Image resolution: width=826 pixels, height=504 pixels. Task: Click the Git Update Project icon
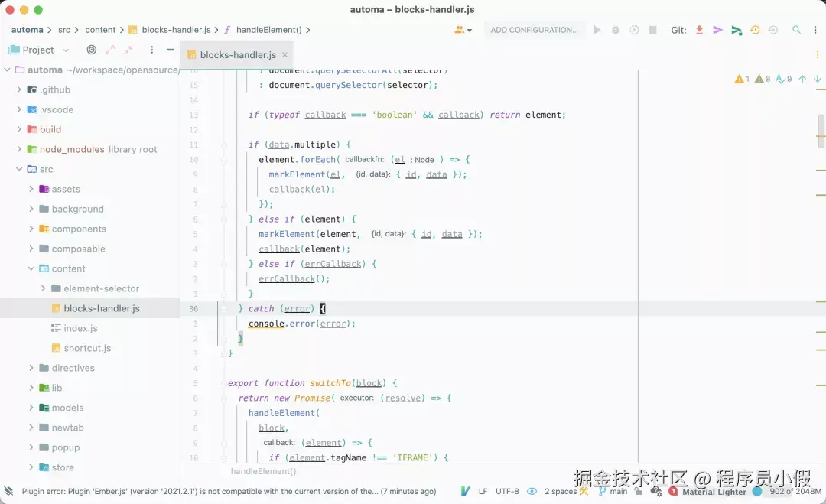pyautogui.click(x=699, y=30)
